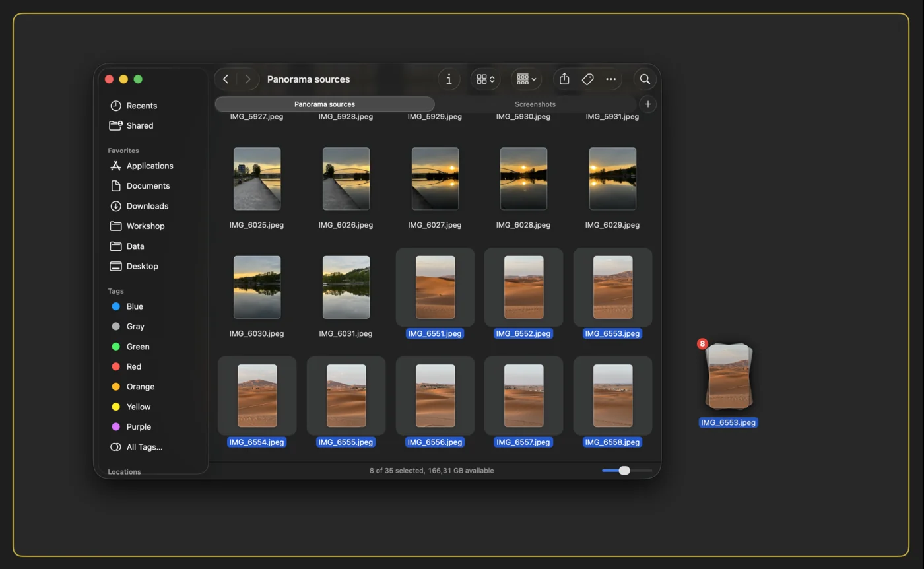Select the IMG_6031.jpeg thumbnail
Viewport: 924px width, 569px height.
point(346,287)
